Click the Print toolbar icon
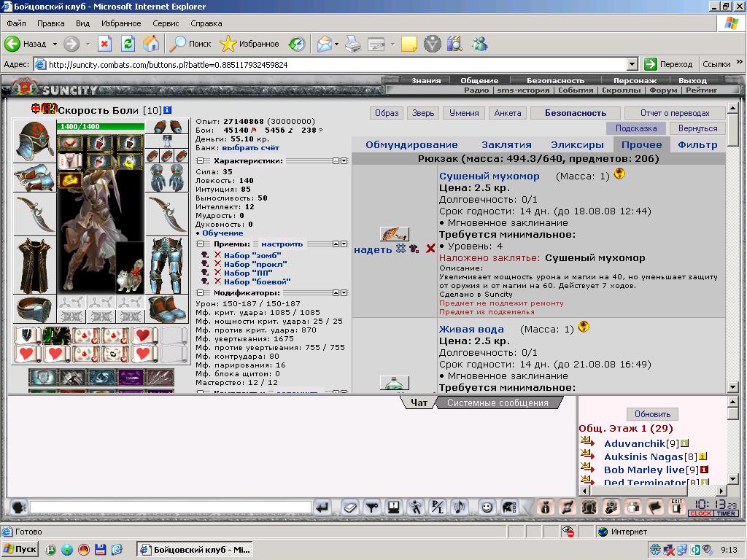The image size is (747, 560). (x=353, y=44)
